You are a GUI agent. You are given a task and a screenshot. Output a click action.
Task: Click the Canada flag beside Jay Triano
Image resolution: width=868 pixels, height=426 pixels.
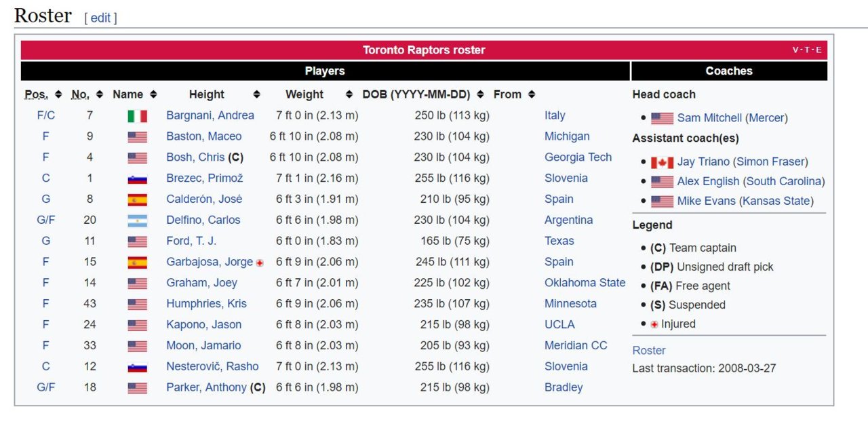coord(662,162)
